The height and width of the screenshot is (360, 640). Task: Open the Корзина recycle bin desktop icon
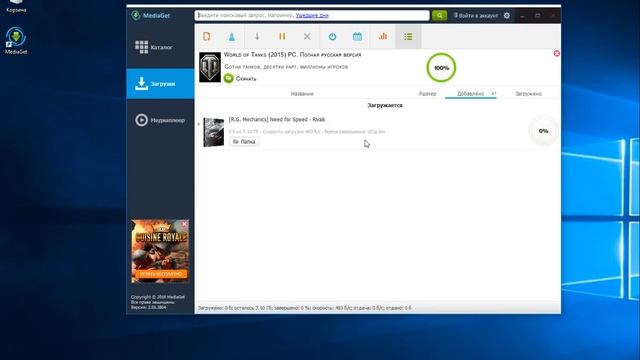point(16,6)
